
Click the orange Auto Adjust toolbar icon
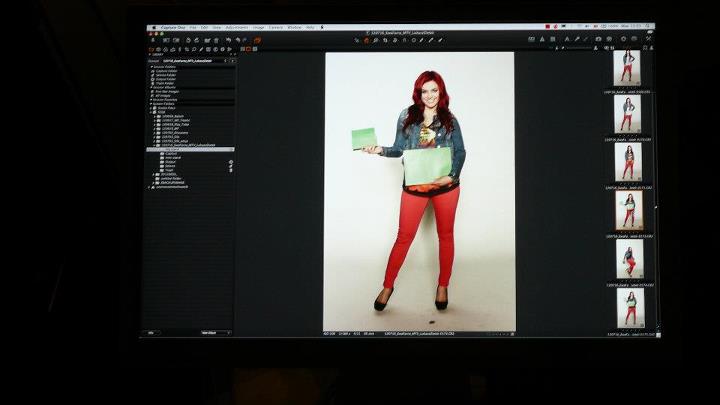point(257,40)
